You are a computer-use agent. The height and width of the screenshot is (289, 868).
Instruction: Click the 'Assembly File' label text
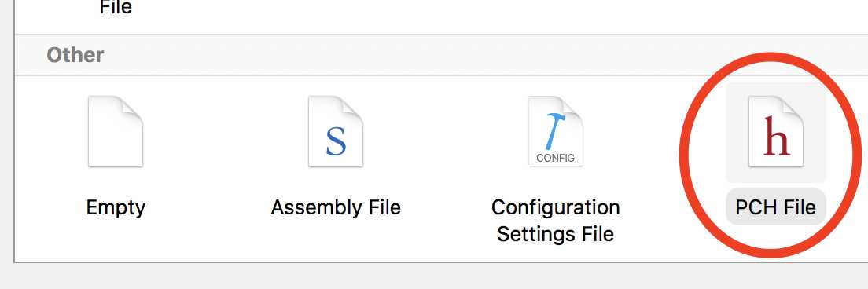pyautogui.click(x=336, y=208)
